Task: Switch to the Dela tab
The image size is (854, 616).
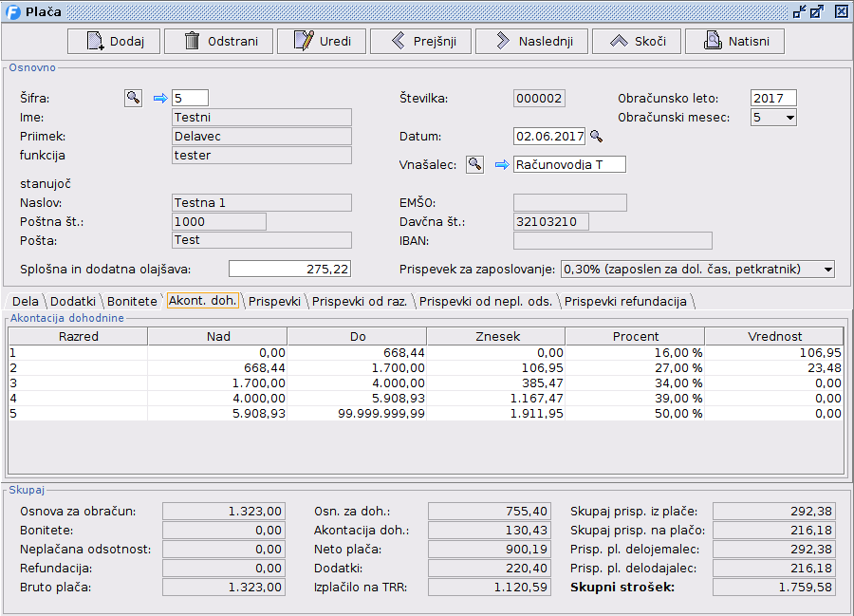Action: [25, 301]
